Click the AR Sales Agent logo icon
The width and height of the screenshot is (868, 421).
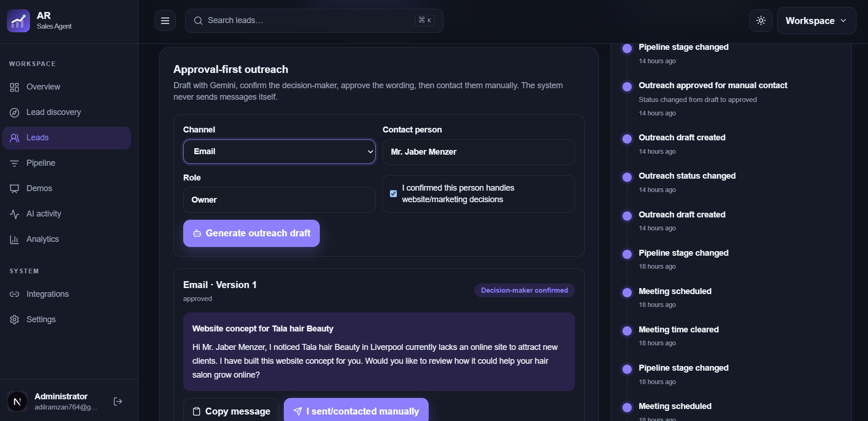[x=18, y=21]
